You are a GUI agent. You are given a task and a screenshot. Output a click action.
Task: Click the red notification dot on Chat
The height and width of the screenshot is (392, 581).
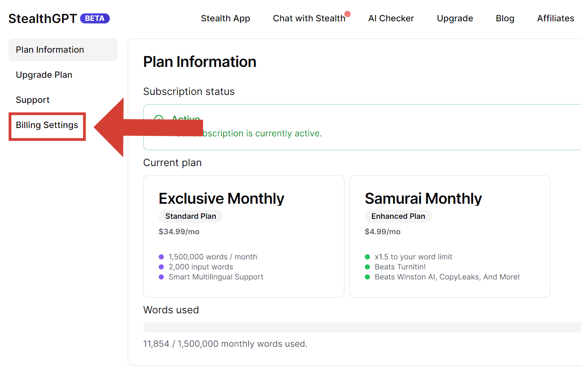click(347, 14)
